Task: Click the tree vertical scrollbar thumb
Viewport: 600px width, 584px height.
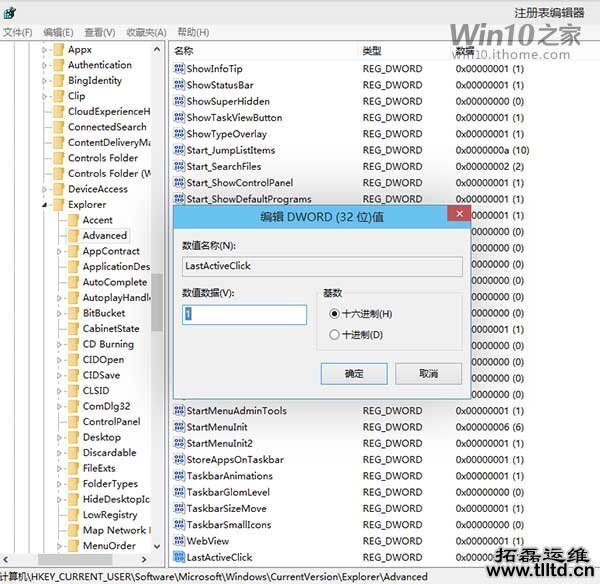Action: tap(157, 302)
